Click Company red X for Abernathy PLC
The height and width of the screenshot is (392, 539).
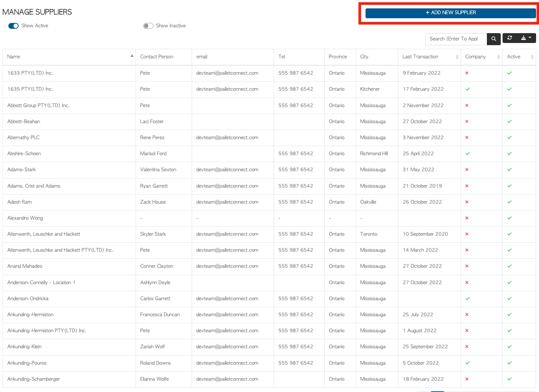pyautogui.click(x=467, y=138)
